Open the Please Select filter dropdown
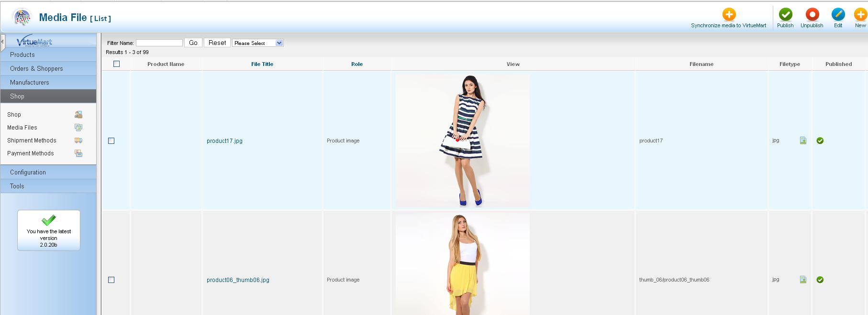 pyautogui.click(x=258, y=43)
